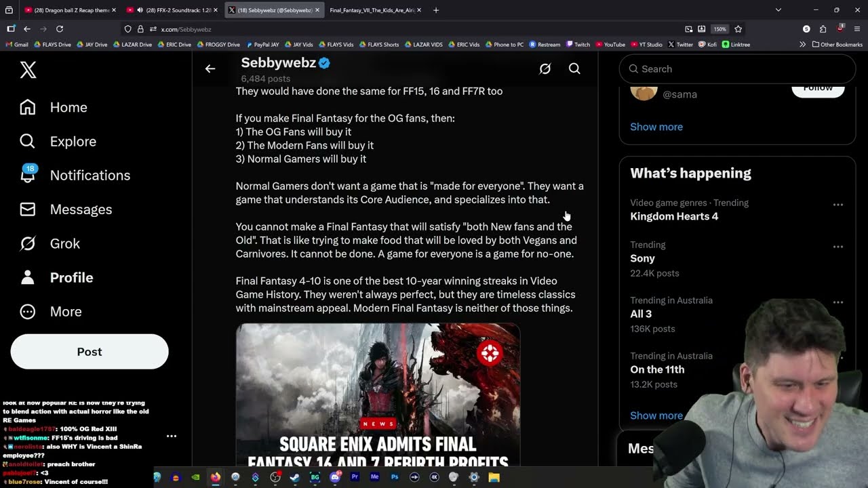Open Kingdom Hearts 4 trend

(674, 216)
